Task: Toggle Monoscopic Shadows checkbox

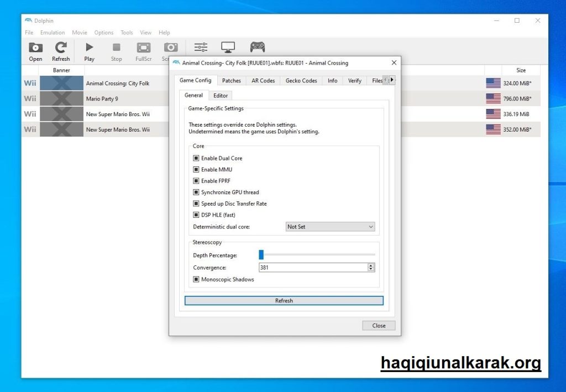Action: [196, 279]
